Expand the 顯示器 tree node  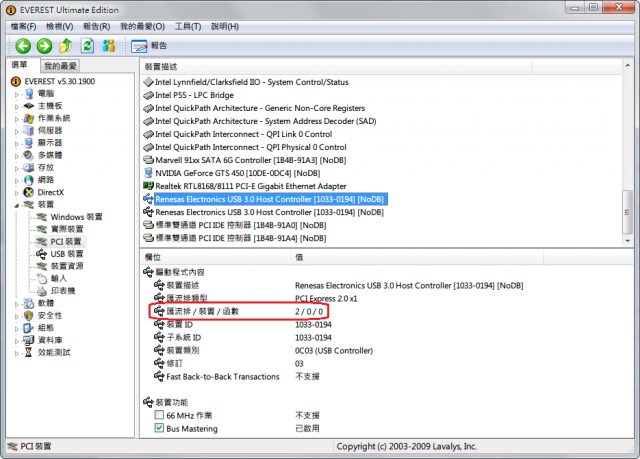17,144
